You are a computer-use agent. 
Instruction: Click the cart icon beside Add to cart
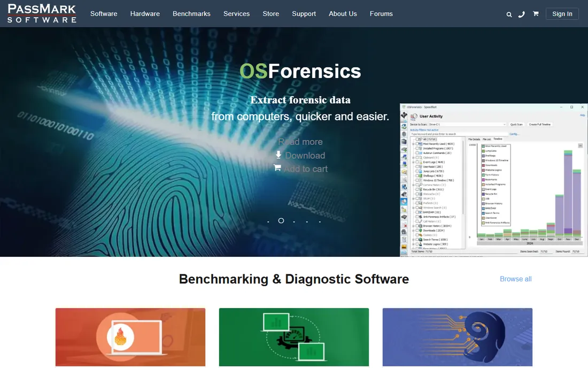pos(277,167)
